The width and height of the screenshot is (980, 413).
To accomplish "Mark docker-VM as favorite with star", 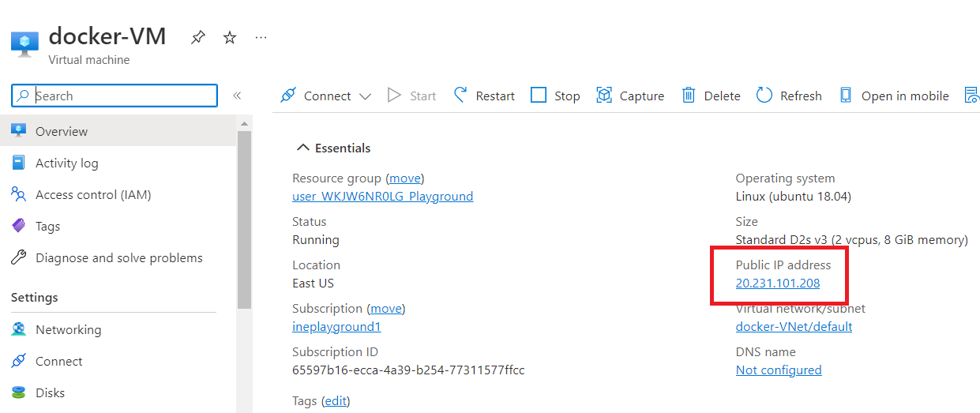I will [230, 37].
